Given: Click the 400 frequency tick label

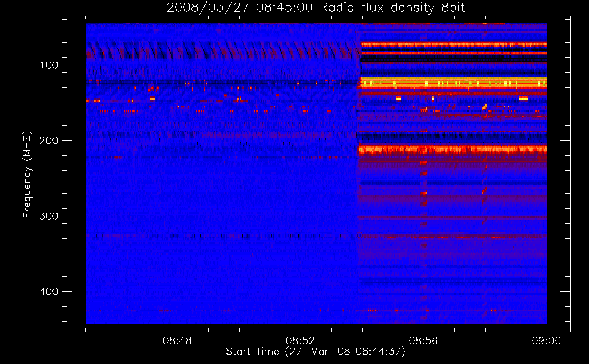Looking at the screenshot, I should coord(49,292).
